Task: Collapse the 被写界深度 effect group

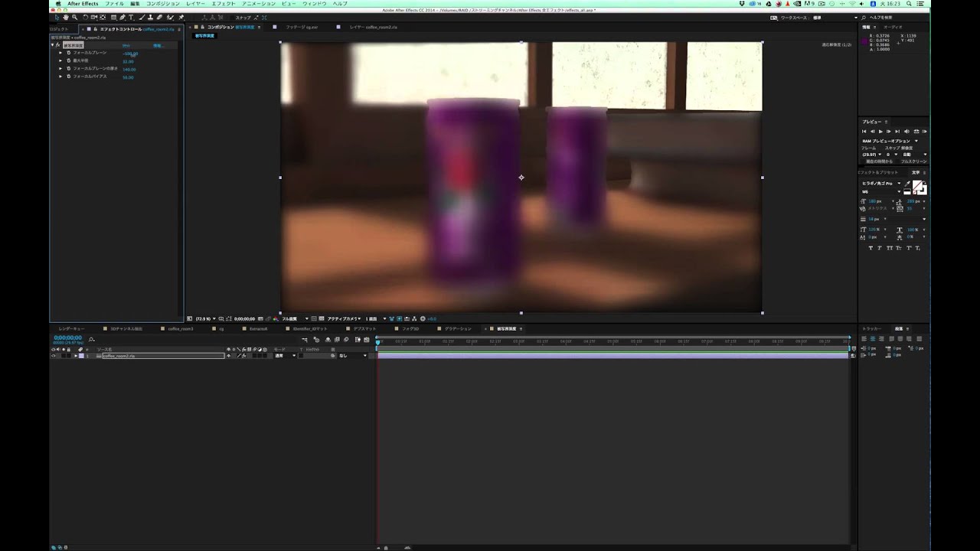Action: point(52,45)
